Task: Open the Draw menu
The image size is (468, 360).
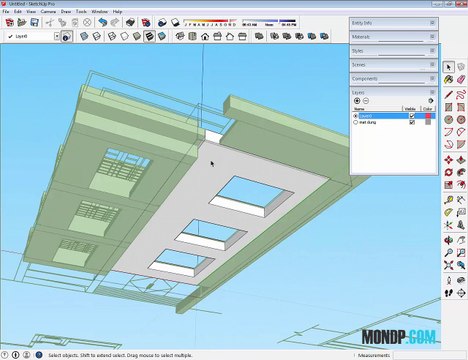Action: pos(66,11)
